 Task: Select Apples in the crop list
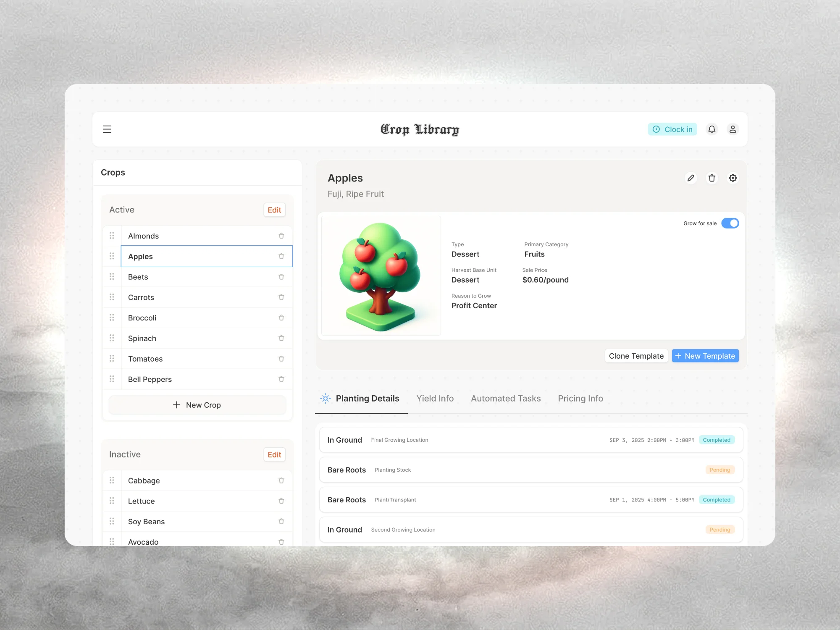pos(207,256)
